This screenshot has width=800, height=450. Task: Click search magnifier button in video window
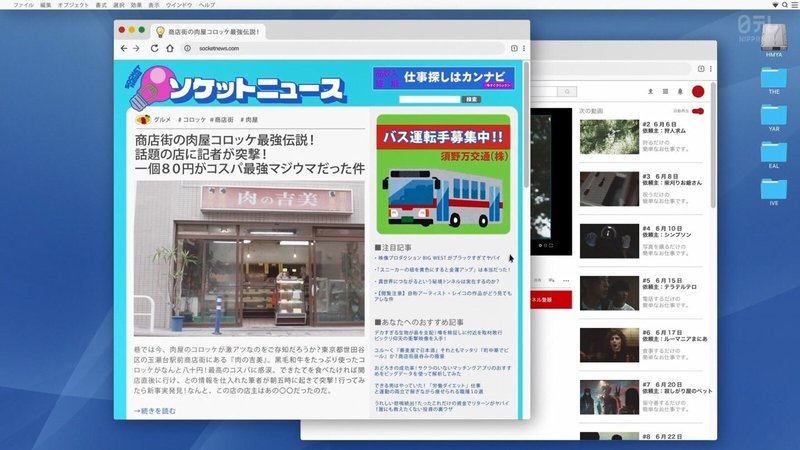567,91
